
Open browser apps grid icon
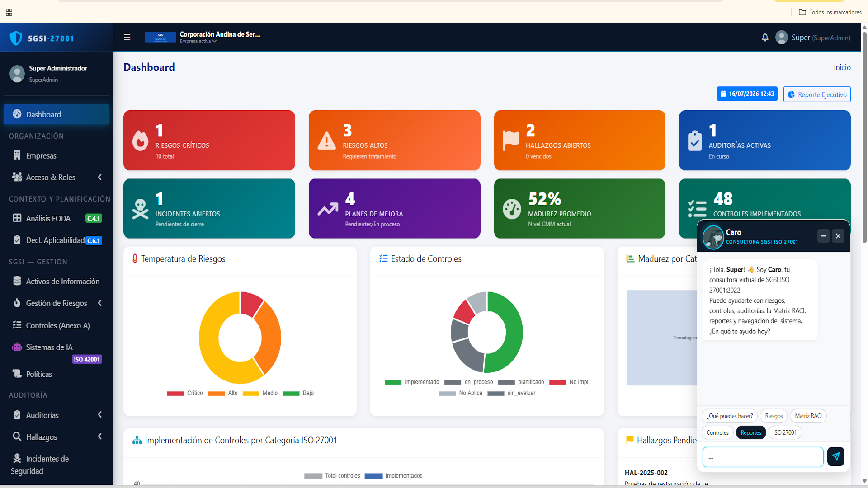tap(9, 12)
